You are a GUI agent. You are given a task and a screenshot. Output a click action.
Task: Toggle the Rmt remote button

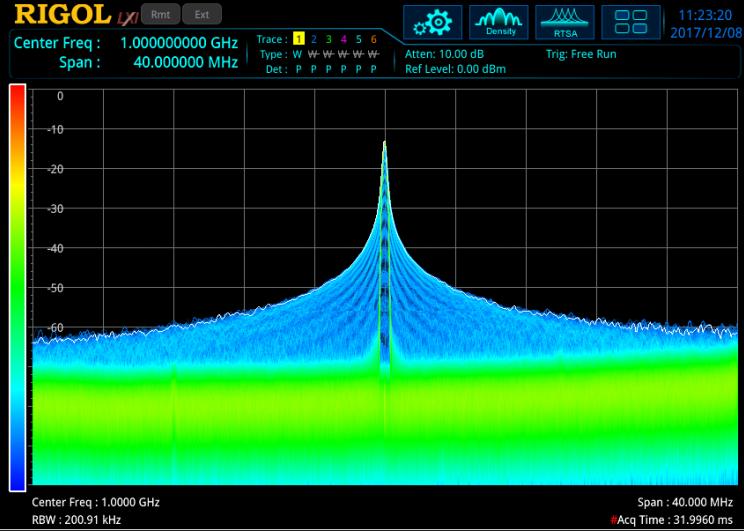160,15
